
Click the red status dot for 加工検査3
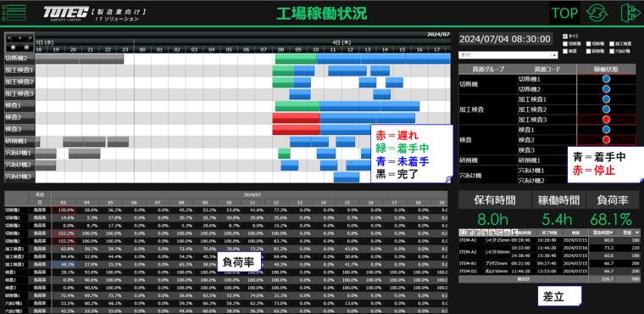[x=606, y=120]
